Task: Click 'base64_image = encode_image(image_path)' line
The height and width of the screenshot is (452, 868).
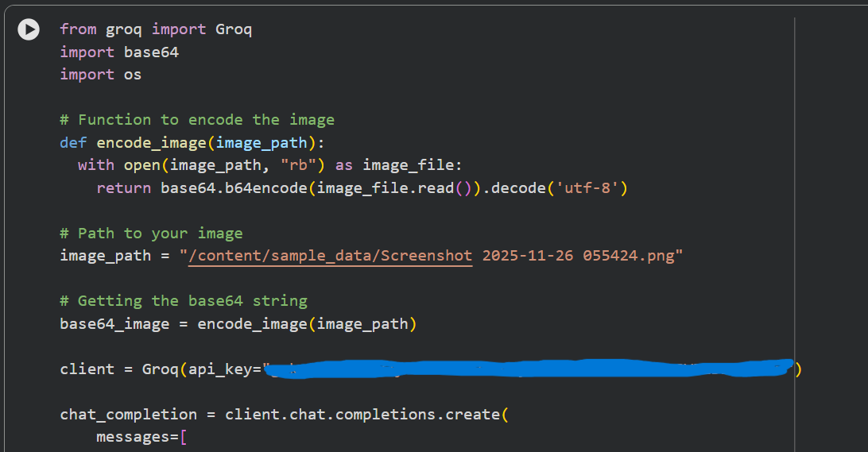Action: [238, 323]
